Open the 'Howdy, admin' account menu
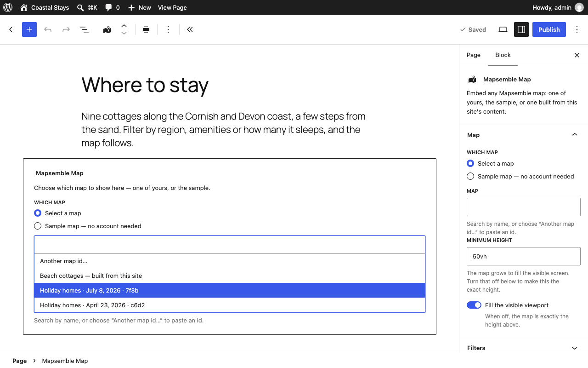 [x=558, y=7]
